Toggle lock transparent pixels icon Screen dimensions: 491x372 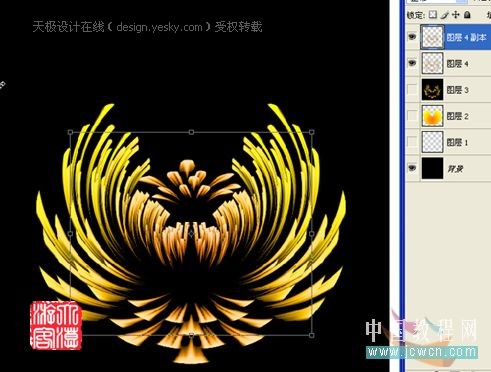pos(433,15)
